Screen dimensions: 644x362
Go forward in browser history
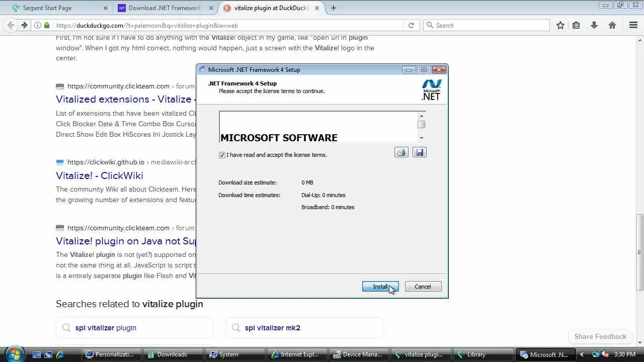[24, 25]
